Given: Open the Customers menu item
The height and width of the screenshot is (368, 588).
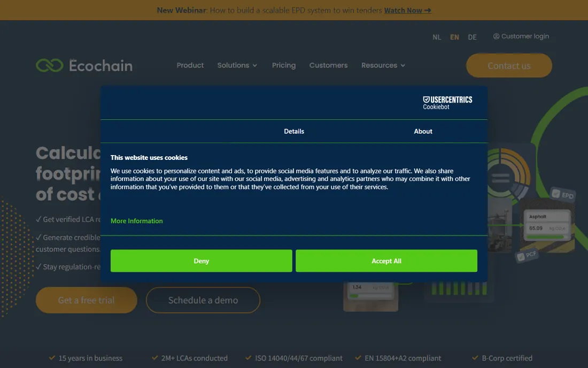Looking at the screenshot, I should point(329,65).
